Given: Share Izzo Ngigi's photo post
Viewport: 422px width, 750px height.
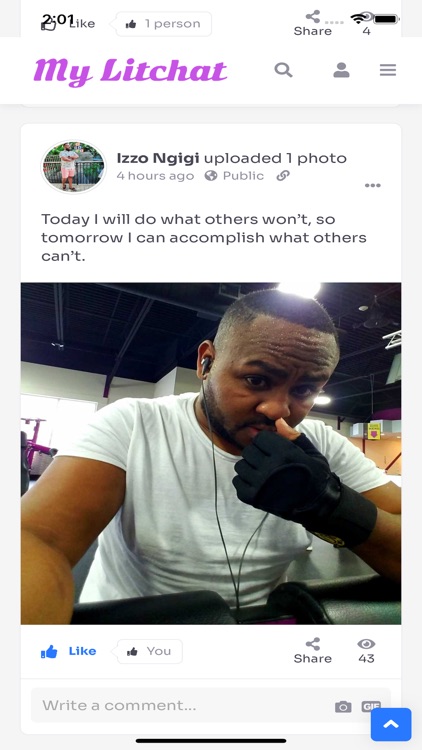Looking at the screenshot, I should 312,651.
